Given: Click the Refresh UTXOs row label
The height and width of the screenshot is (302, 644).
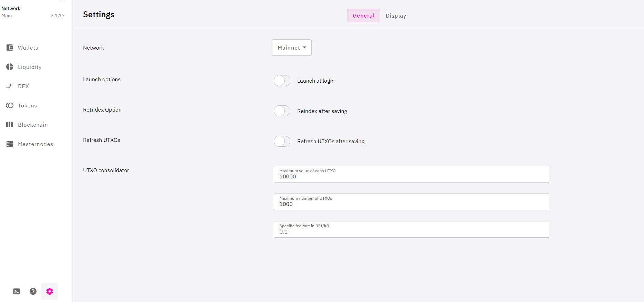Looking at the screenshot, I should (x=102, y=140).
